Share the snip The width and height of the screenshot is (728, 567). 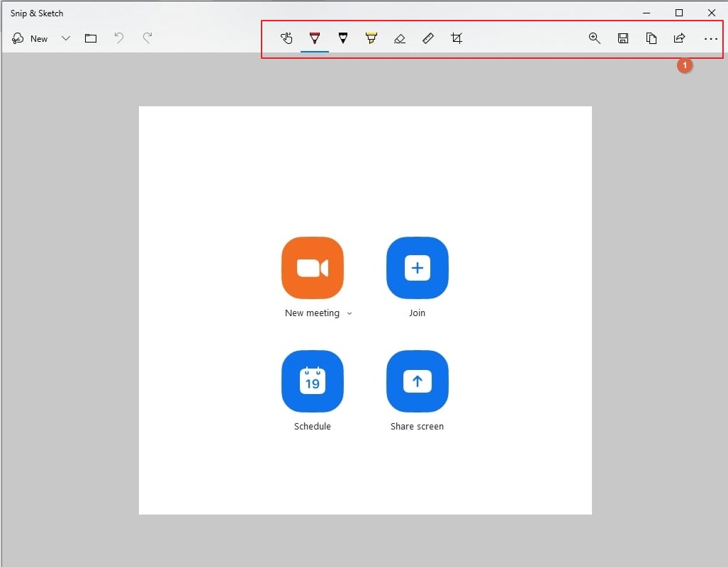[x=680, y=38]
